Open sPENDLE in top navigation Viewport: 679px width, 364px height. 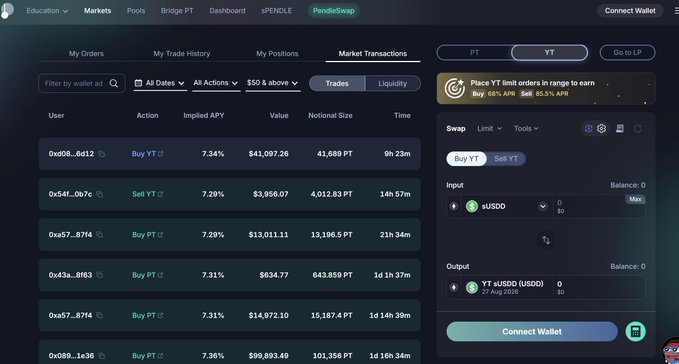click(276, 11)
